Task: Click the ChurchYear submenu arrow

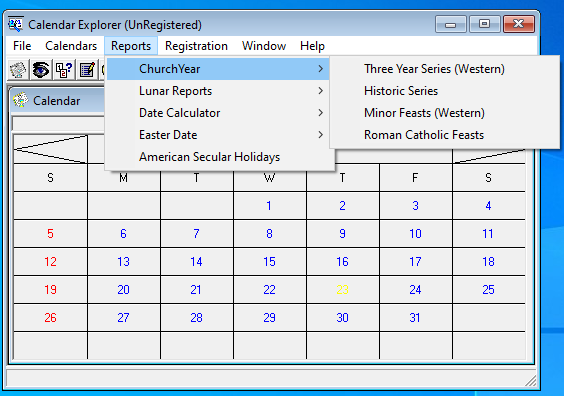Action: click(320, 69)
